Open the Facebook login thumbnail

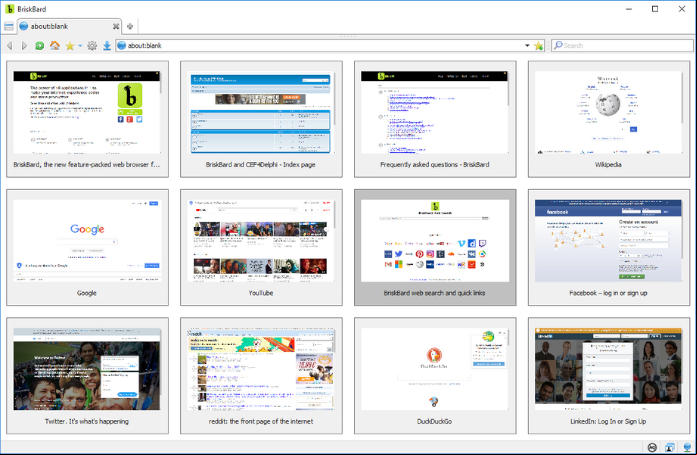[609, 247]
